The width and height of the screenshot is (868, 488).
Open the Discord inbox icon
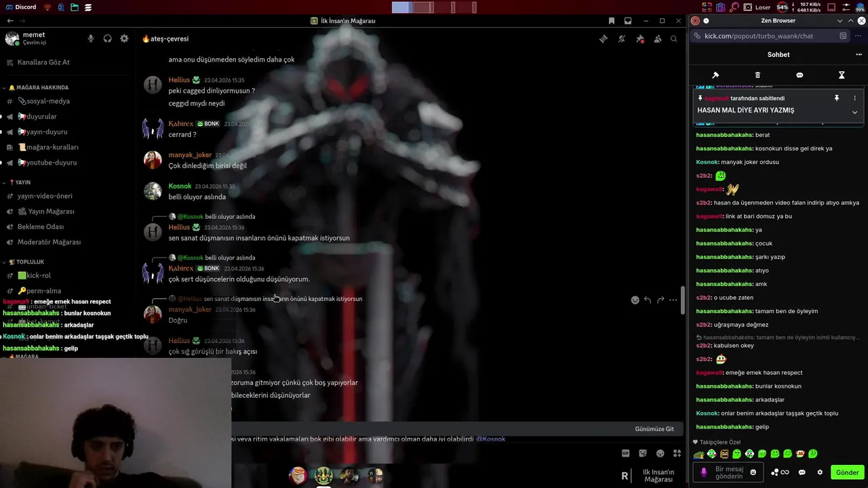(628, 21)
